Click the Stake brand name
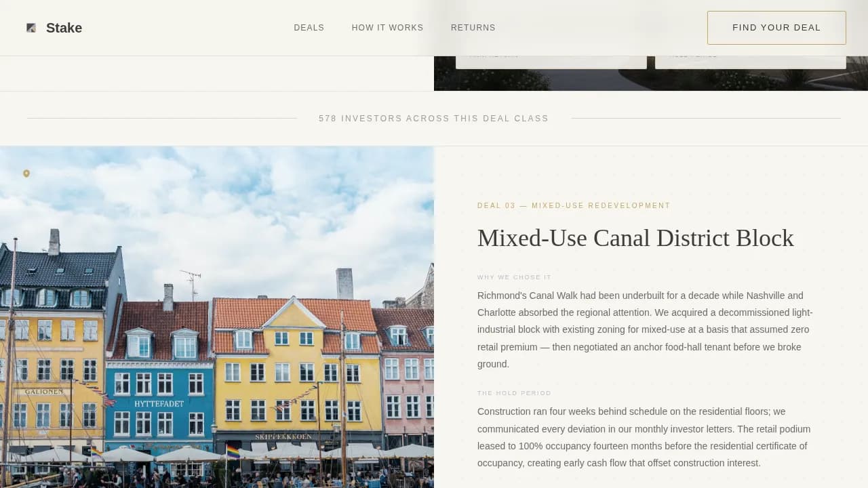This screenshot has height=488, width=868. [x=64, y=28]
